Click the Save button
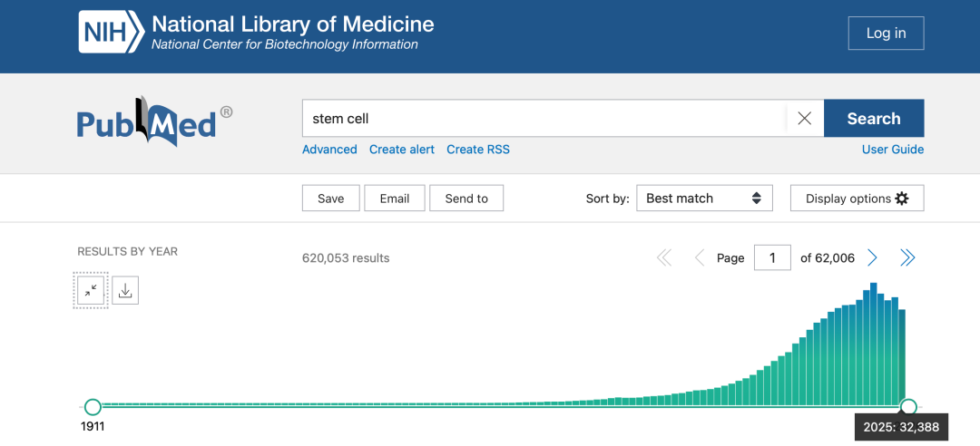This screenshot has width=980, height=446. (330, 199)
